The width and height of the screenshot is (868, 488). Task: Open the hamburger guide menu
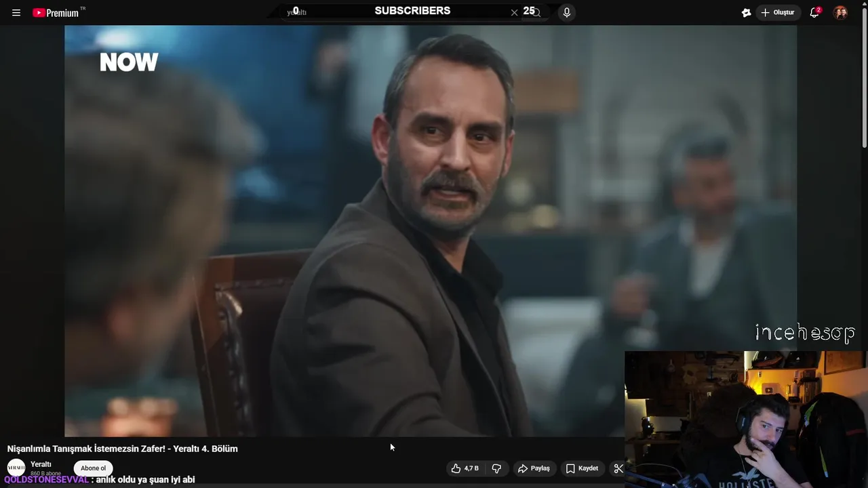pos(16,12)
